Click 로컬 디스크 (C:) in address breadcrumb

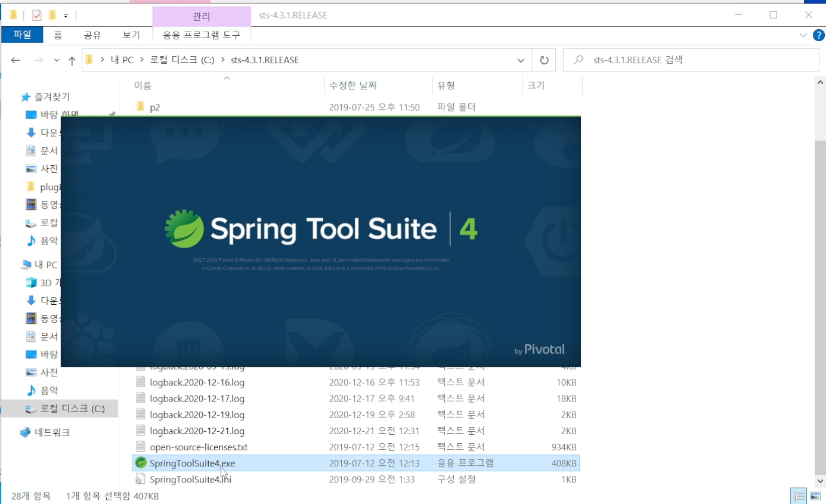(182, 60)
